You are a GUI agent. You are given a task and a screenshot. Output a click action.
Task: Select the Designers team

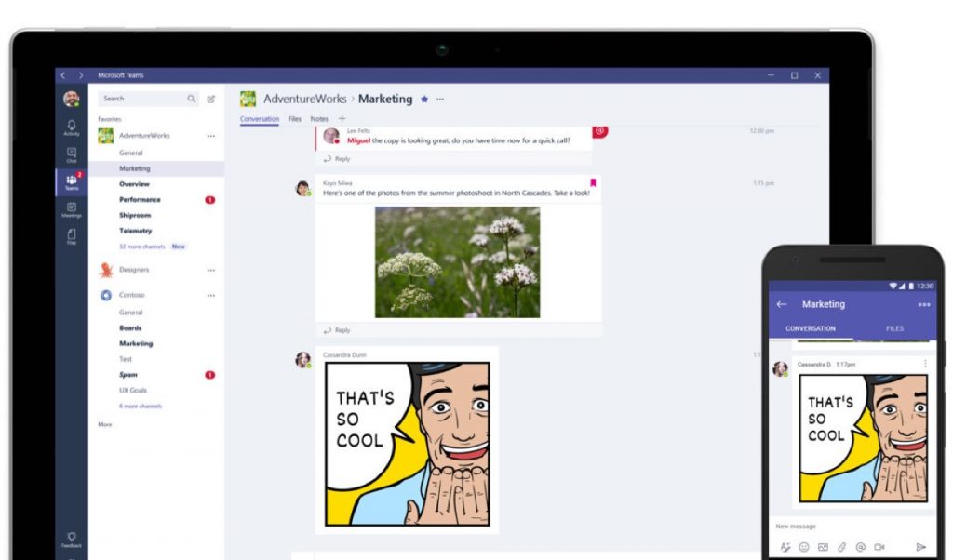[134, 270]
